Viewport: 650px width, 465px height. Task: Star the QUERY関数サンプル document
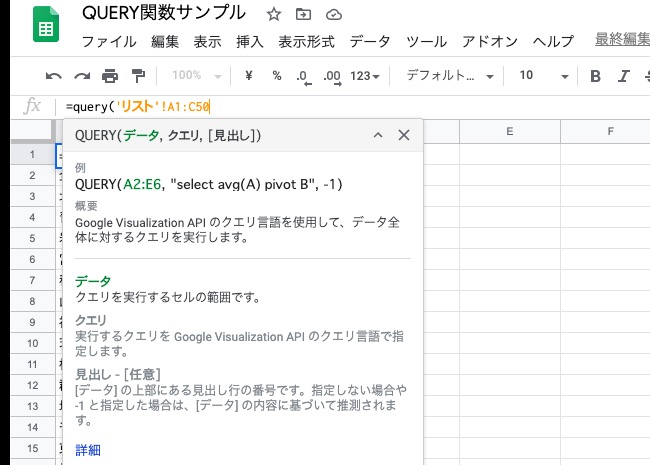(275, 14)
